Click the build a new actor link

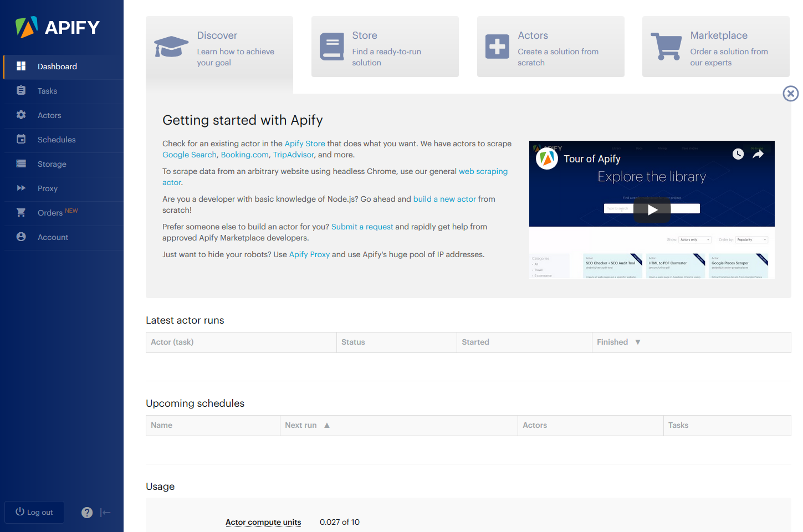(444, 199)
